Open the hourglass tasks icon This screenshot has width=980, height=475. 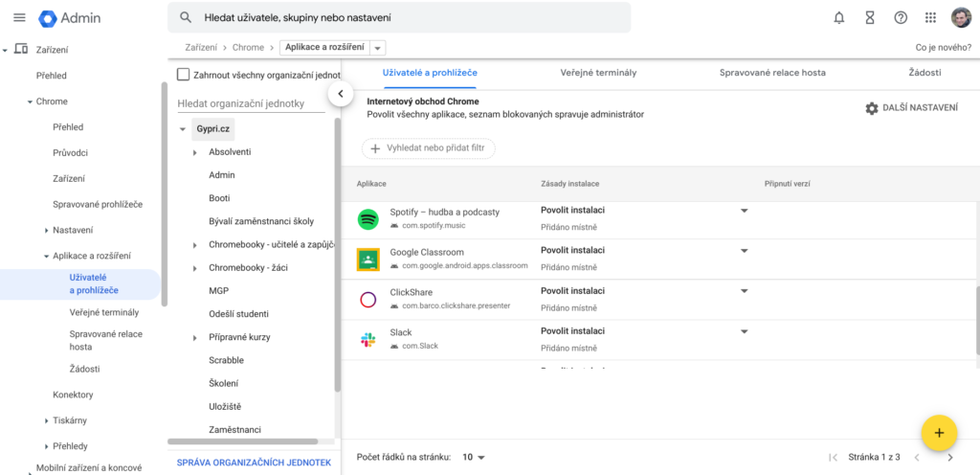coord(869,17)
